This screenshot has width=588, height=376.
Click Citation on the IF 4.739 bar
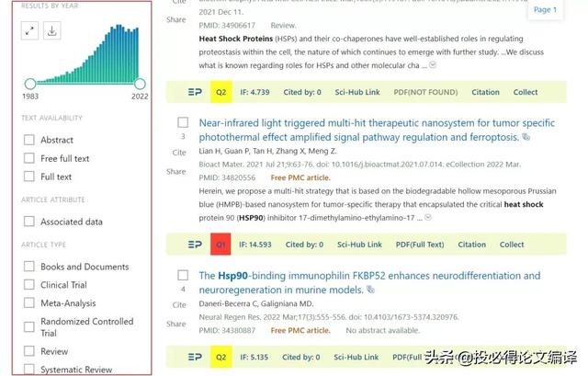point(486,92)
